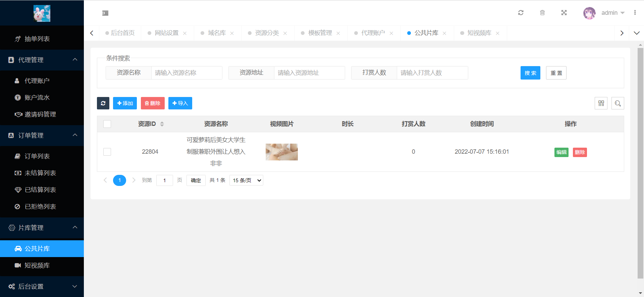Switch to the 资源分类 tab
The image size is (644, 297).
point(267,33)
